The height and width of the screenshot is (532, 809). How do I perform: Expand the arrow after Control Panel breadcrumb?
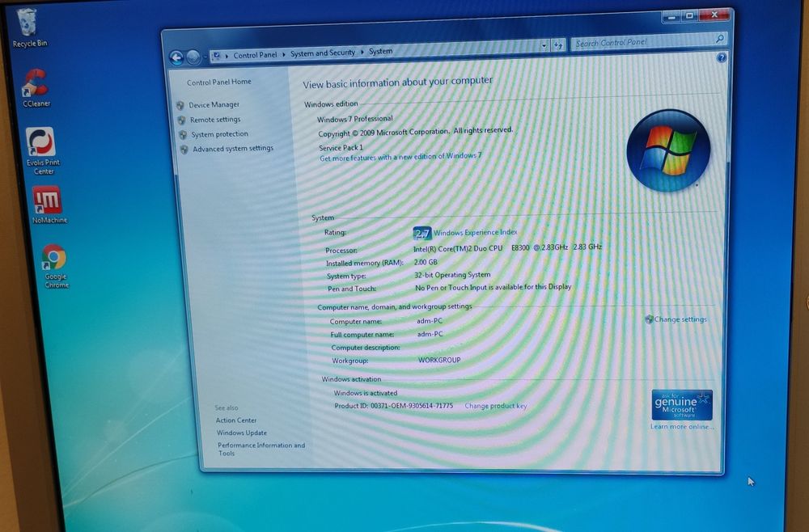pyautogui.click(x=284, y=54)
